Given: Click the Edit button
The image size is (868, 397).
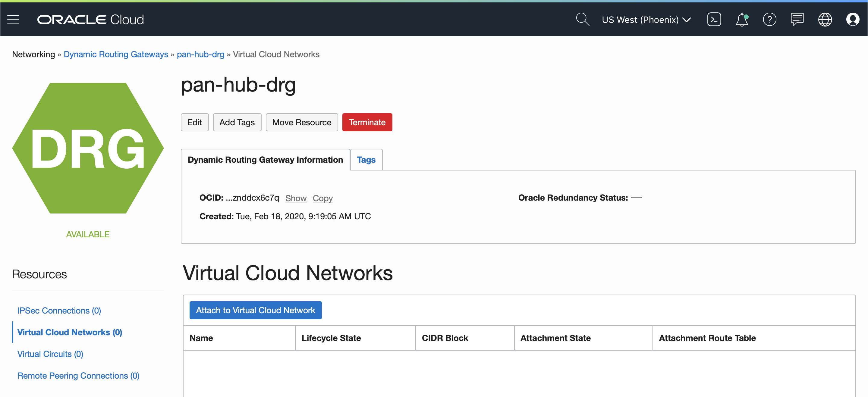Looking at the screenshot, I should pos(194,122).
